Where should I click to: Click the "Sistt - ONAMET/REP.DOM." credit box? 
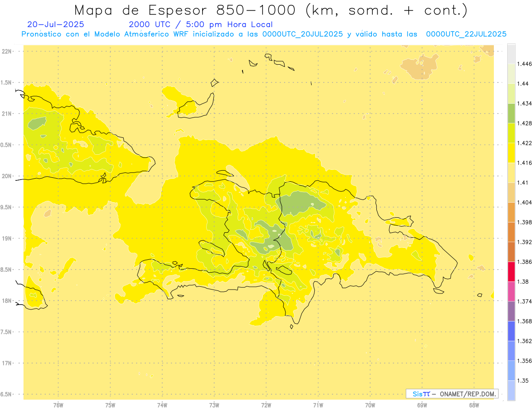(452, 394)
